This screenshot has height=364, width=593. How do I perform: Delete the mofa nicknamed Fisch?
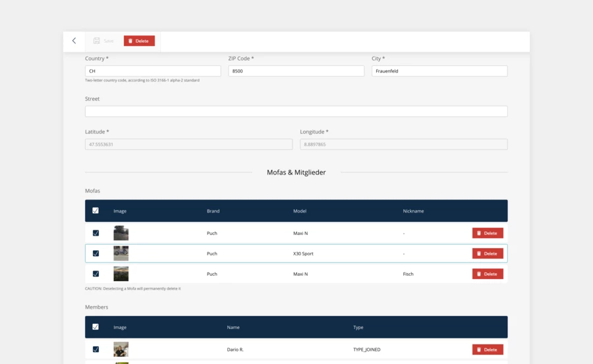pyautogui.click(x=488, y=274)
